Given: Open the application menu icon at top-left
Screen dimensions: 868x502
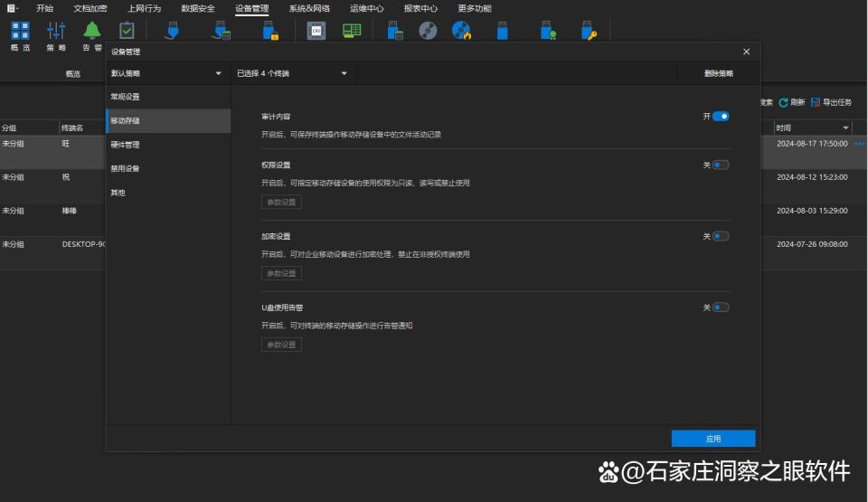Looking at the screenshot, I should (11, 8).
